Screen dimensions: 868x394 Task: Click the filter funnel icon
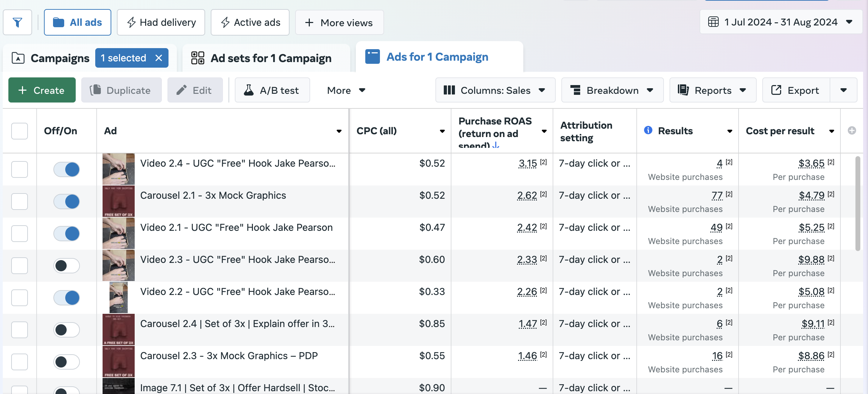[17, 23]
